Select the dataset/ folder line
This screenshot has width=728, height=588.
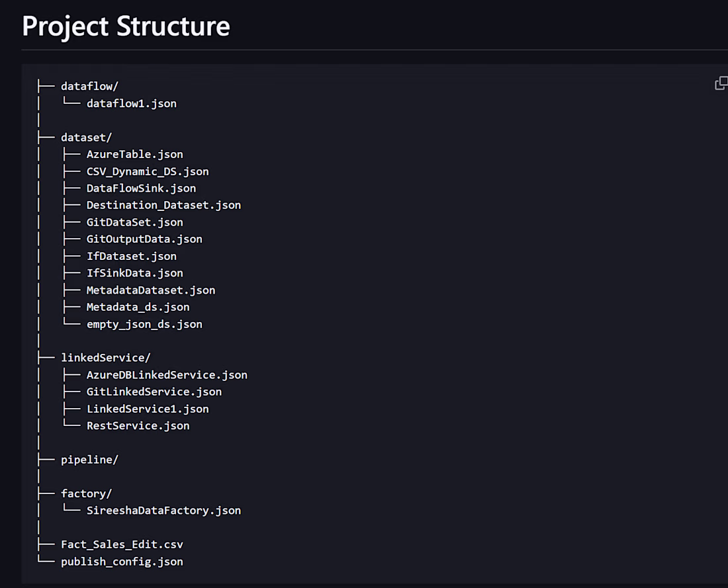pyautogui.click(x=86, y=138)
